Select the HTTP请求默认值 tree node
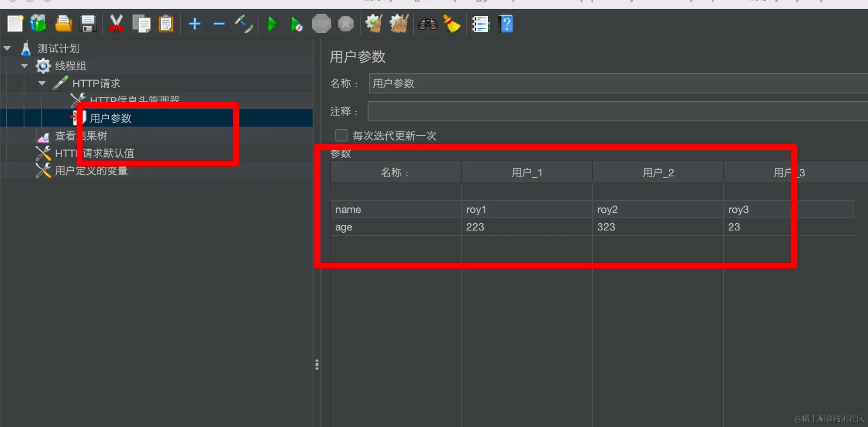Viewport: 868px width, 427px height. point(95,153)
